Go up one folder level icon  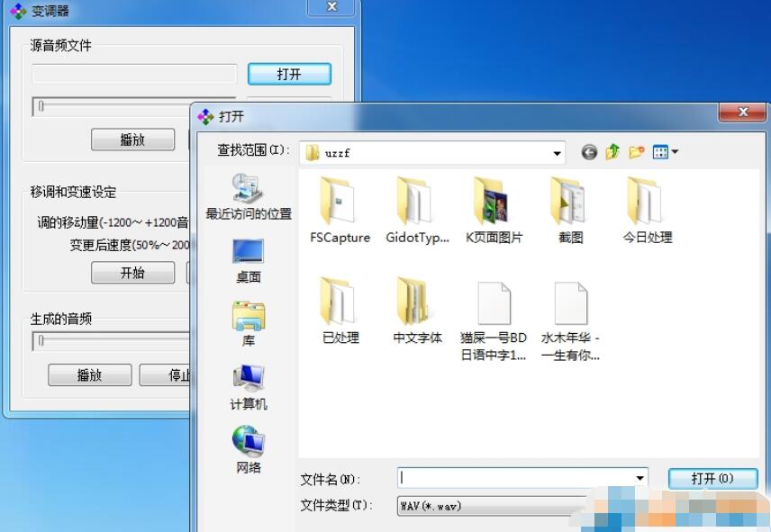click(x=612, y=152)
